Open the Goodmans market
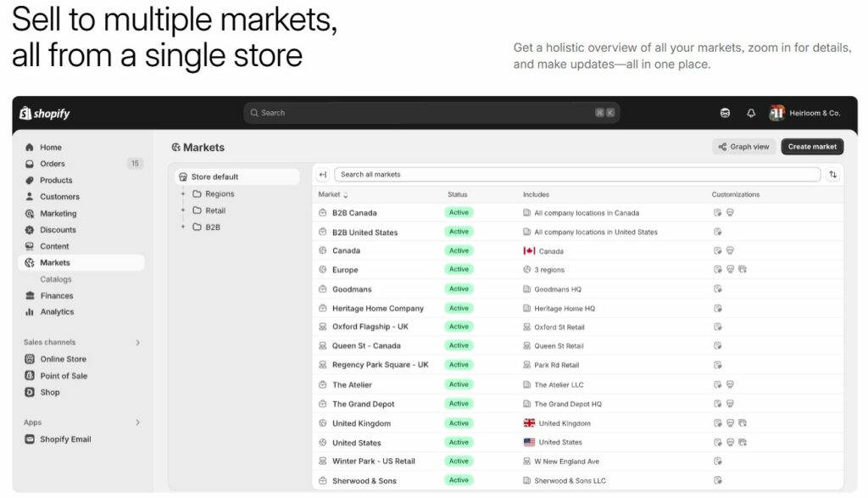 pos(352,289)
